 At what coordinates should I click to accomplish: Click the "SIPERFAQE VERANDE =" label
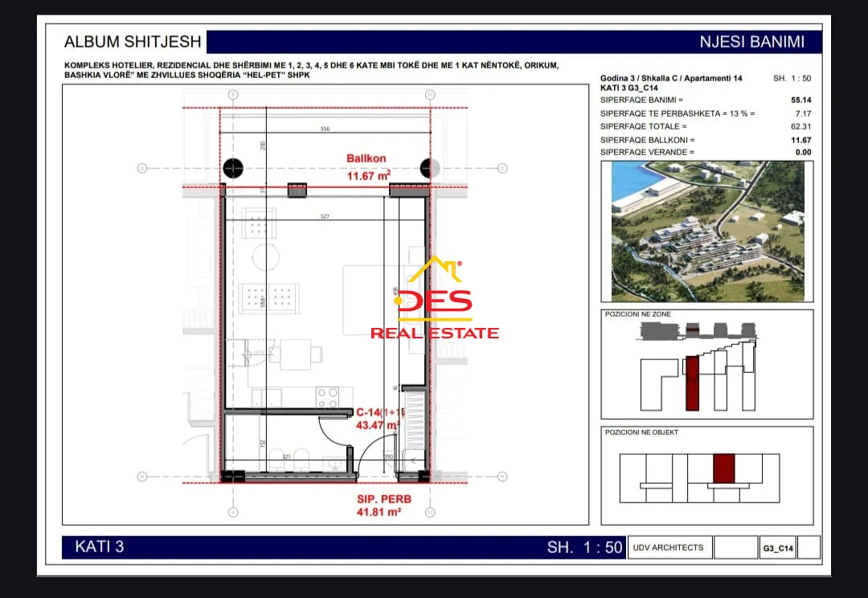[x=646, y=152]
